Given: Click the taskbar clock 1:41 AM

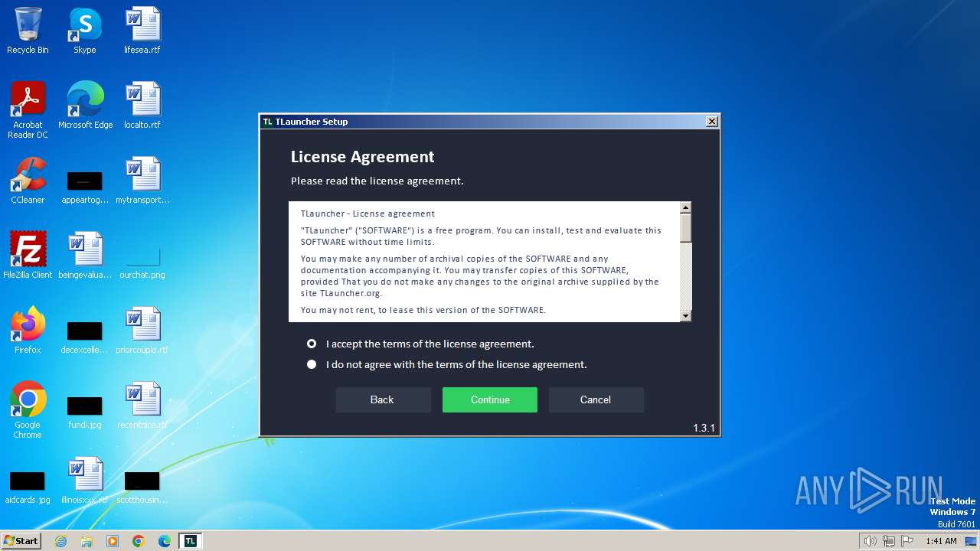Looking at the screenshot, I should 941,541.
